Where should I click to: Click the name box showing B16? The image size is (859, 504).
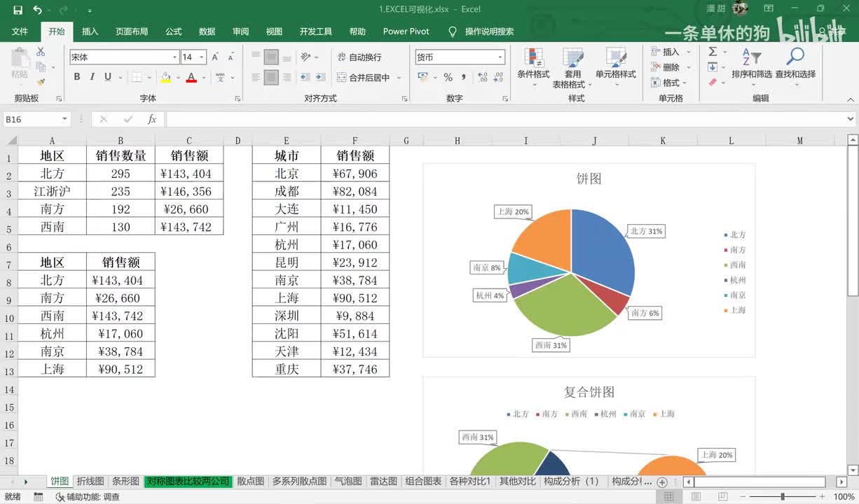(36, 120)
